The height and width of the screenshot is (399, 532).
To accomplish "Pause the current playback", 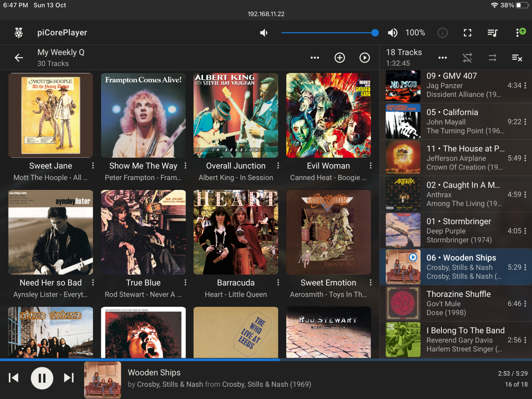I will tap(42, 378).
